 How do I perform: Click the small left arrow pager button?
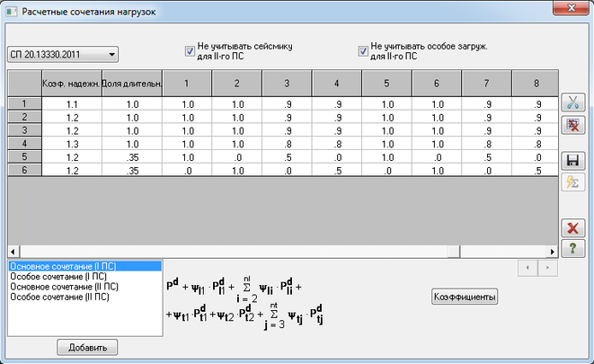tap(528, 268)
